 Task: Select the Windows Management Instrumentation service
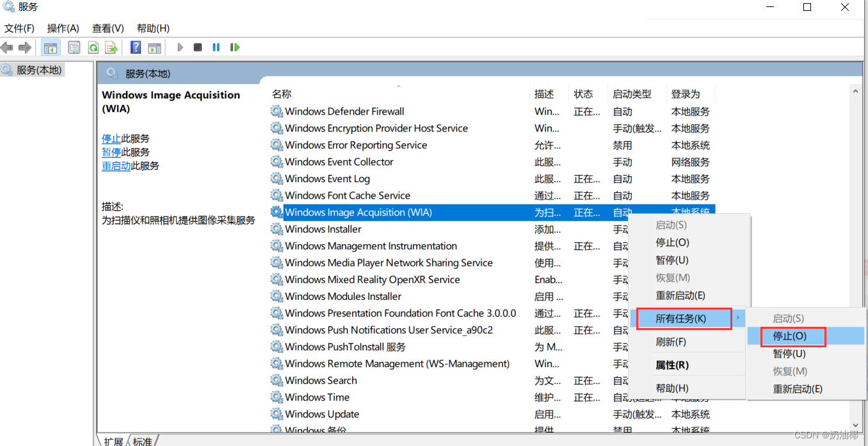click(371, 246)
